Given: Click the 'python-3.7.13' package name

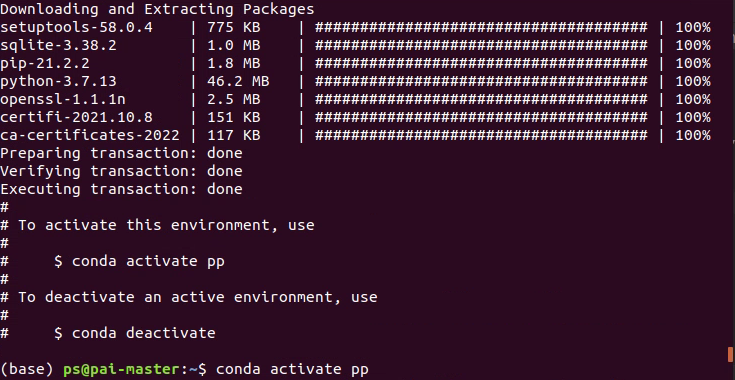Looking at the screenshot, I should [58, 82].
